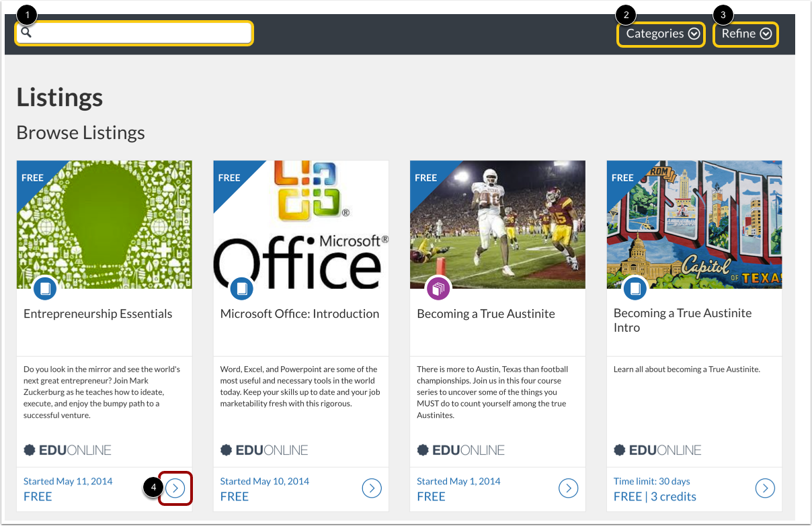Screen dimensions: 812x526
Task: Open Becoming a True Austinite title
Action: pyautogui.click(x=486, y=314)
